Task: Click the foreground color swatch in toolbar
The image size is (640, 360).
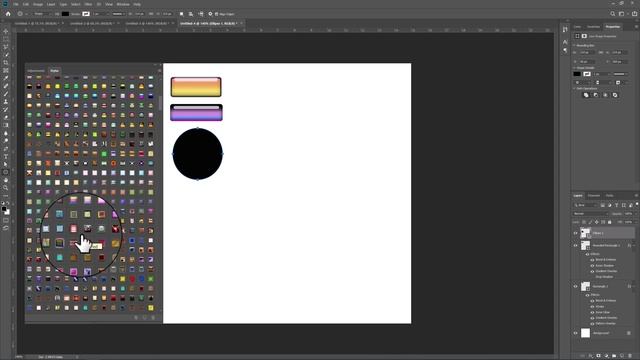Action: [x=4, y=209]
